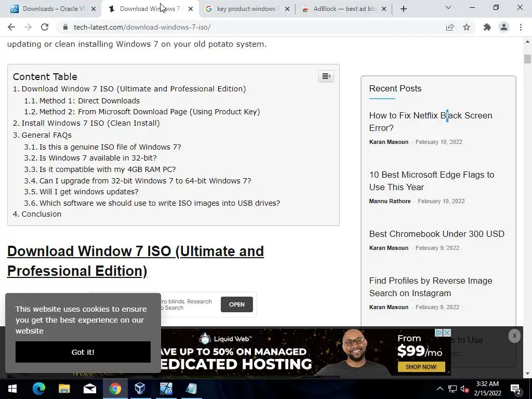Accept cookies with Got it!
Viewport: 532px width, 399px height.
[x=83, y=352]
